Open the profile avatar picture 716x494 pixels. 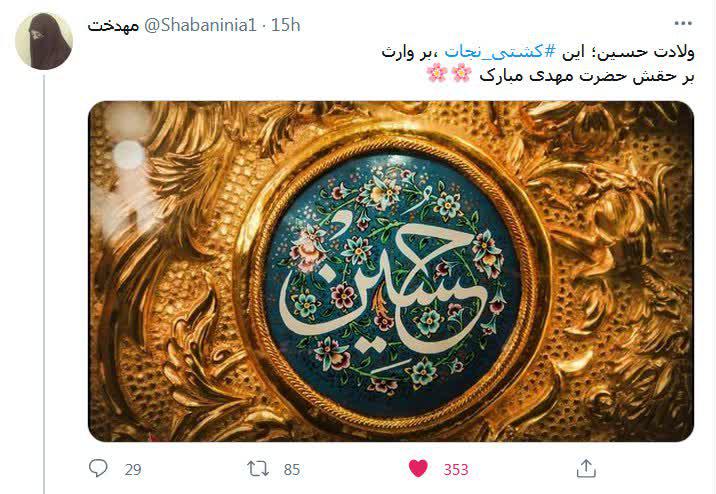click(44, 41)
